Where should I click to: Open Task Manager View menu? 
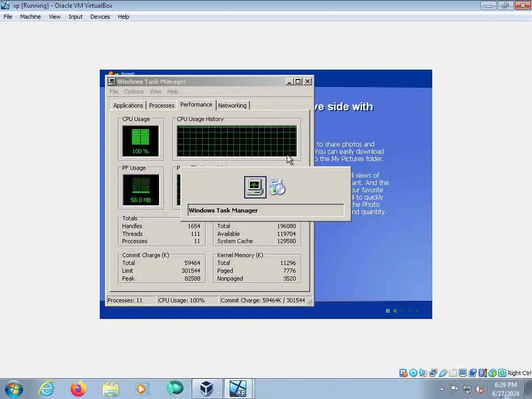coord(155,91)
